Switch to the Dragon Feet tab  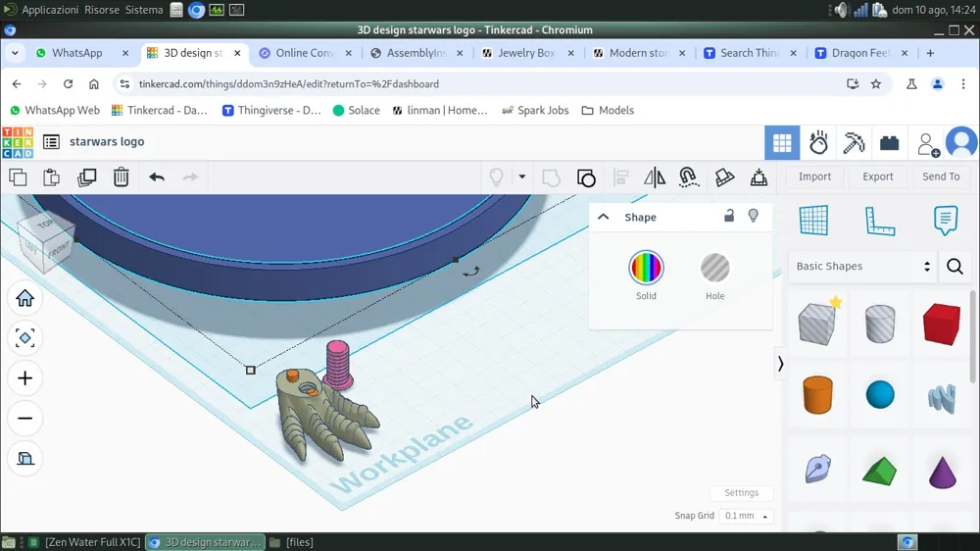tap(861, 53)
